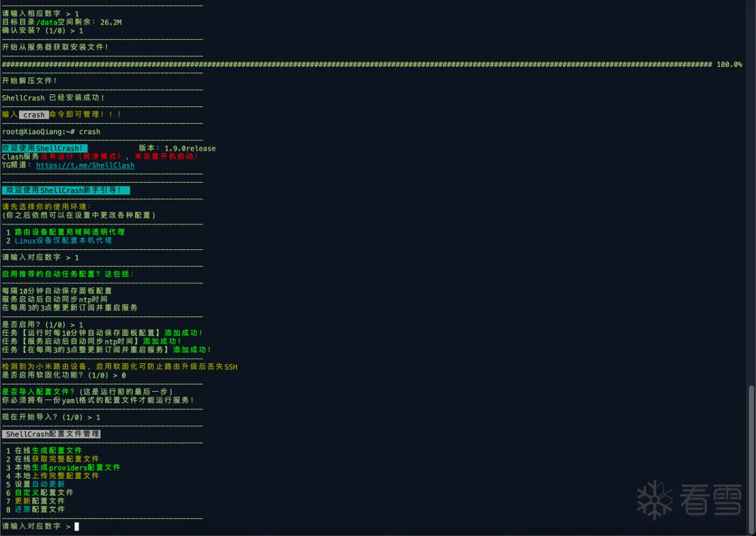
Task: Select menu option 2 在线获取完整配置文件
Action: tap(52, 459)
